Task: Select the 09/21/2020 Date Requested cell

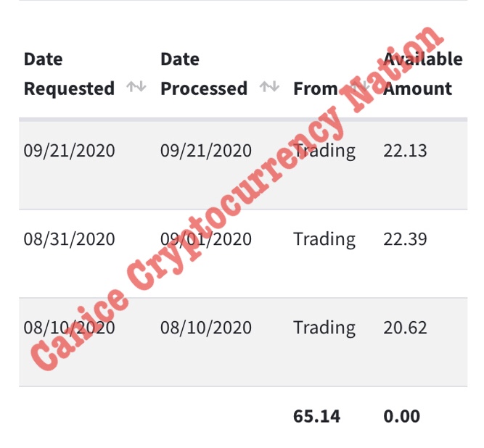Action: (x=69, y=151)
